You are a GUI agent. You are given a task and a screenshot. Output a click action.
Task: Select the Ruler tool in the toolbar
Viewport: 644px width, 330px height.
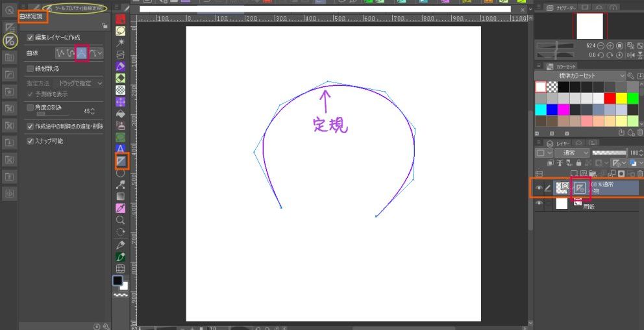[x=120, y=161]
